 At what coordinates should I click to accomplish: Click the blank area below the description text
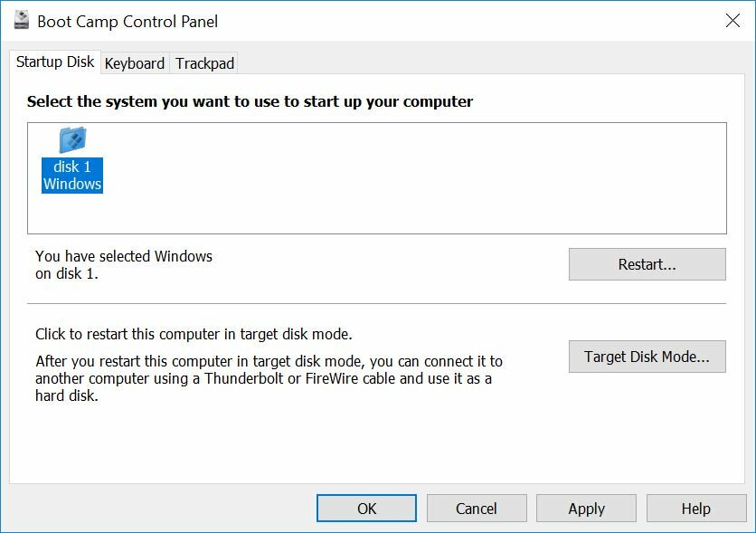coord(362,443)
